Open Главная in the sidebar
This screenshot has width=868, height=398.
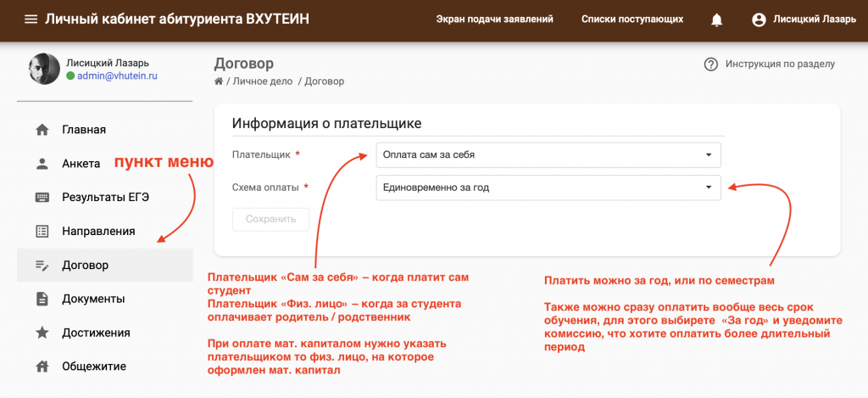tap(105, 131)
